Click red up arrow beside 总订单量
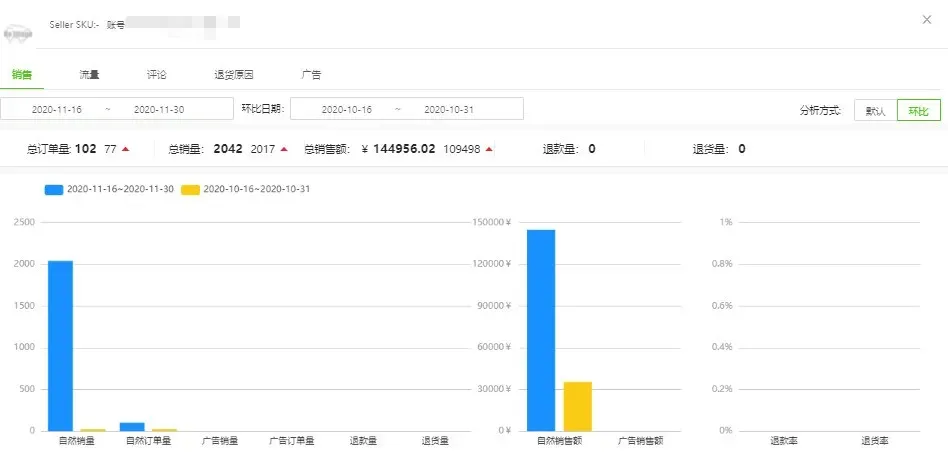Screen dimensions: 948x464 [x=126, y=150]
